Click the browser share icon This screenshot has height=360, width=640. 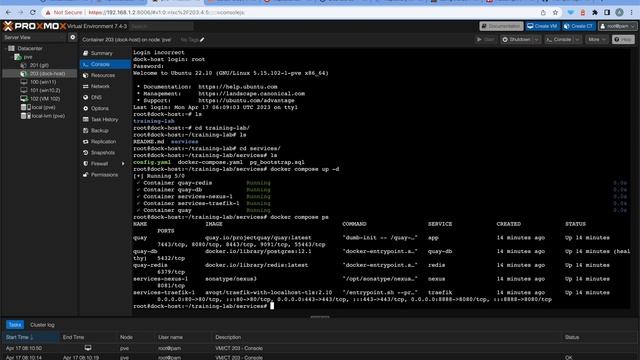tap(543, 13)
